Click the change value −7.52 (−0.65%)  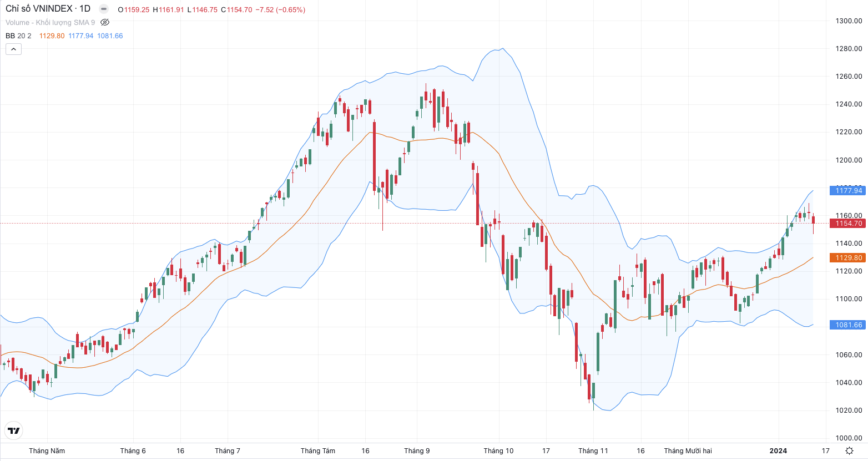280,10
